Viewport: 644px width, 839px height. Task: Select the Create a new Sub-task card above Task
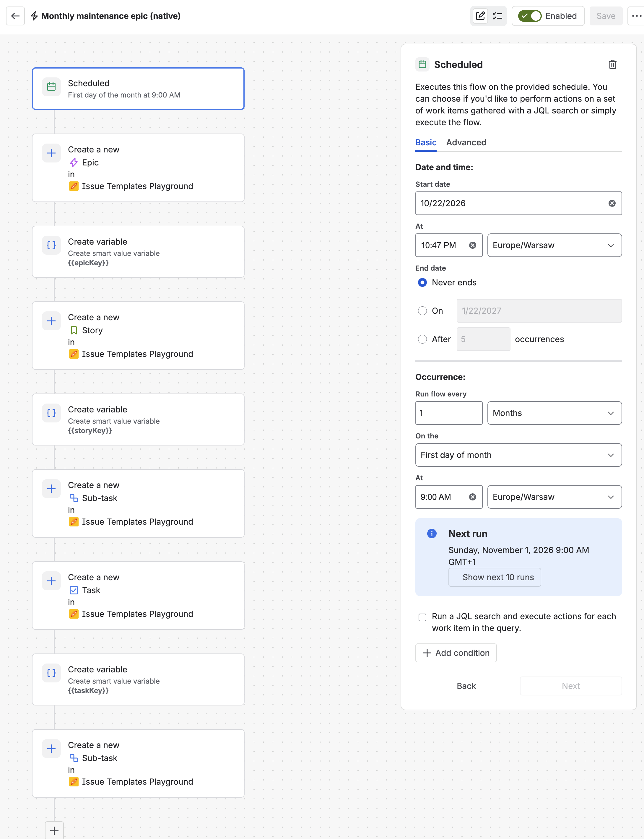click(x=138, y=503)
